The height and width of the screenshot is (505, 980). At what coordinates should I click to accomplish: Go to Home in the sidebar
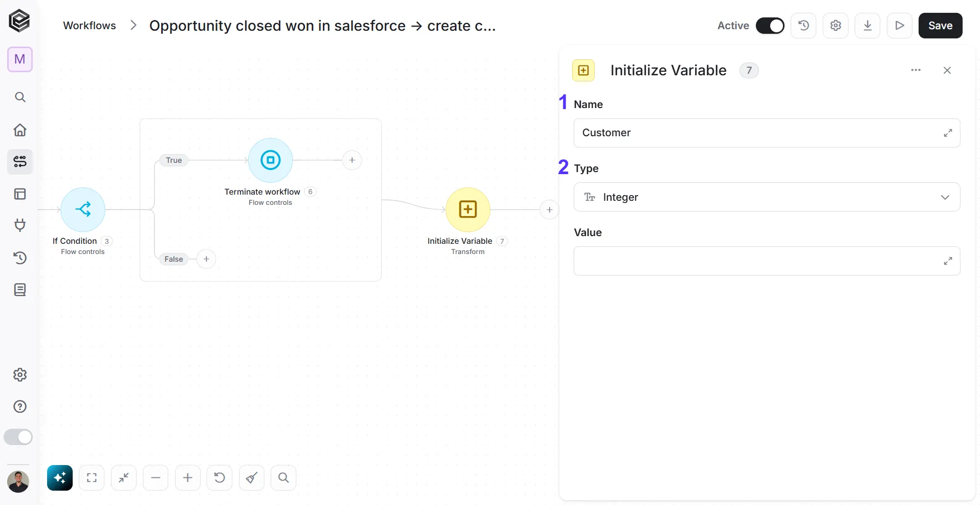pyautogui.click(x=20, y=130)
